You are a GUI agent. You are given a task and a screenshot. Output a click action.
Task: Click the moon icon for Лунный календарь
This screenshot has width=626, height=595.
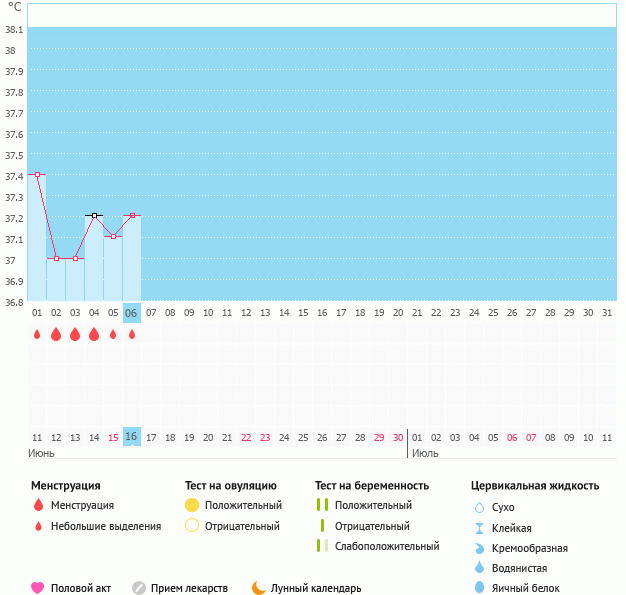tap(259, 588)
